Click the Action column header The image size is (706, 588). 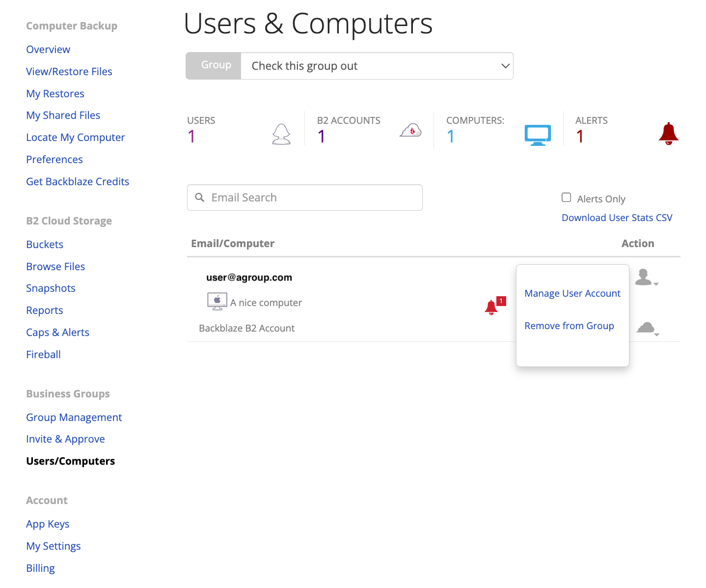[x=638, y=244]
